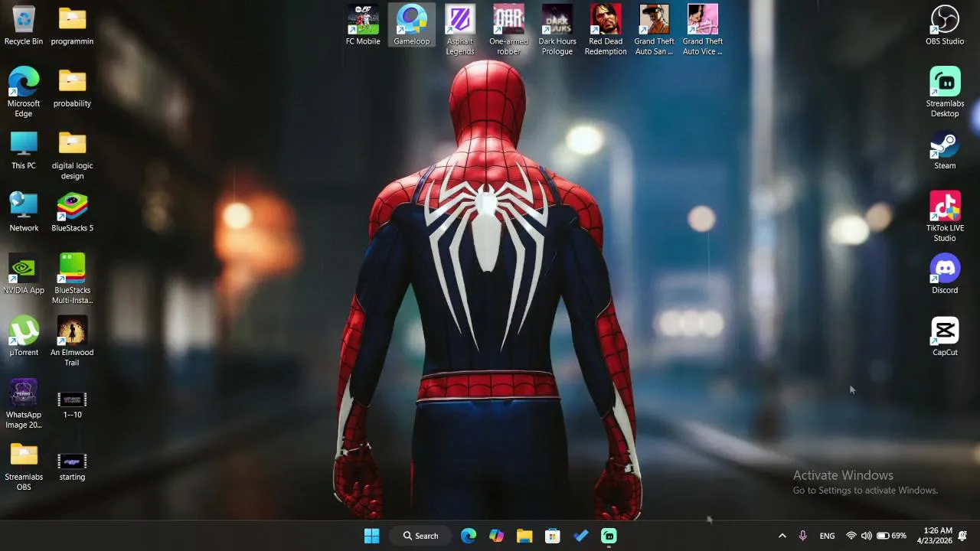Select the Steam desktop shortcut
The image size is (980, 551).
[x=945, y=150]
